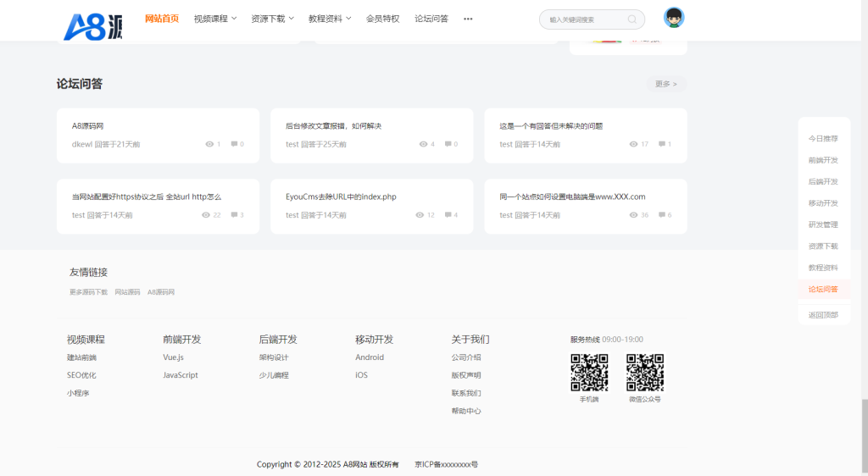Image resolution: width=868 pixels, height=476 pixels.
Task: Select 教程资料 in the side navigation
Action: [823, 268]
